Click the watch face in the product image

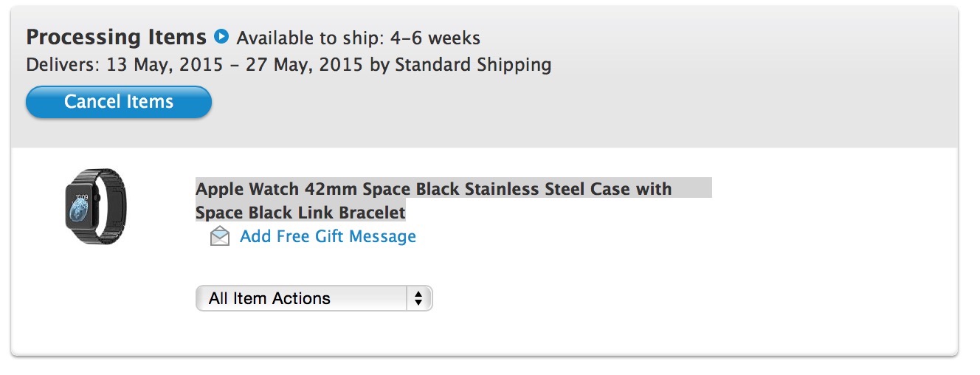tap(80, 207)
